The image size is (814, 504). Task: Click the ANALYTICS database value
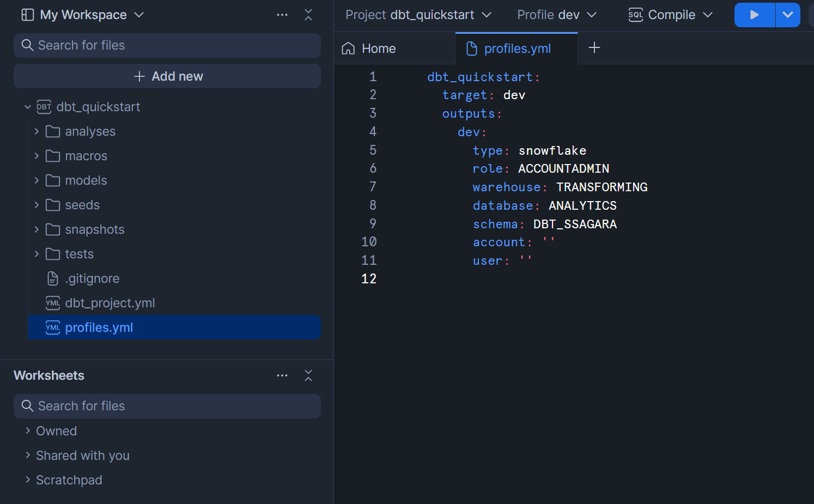click(583, 205)
